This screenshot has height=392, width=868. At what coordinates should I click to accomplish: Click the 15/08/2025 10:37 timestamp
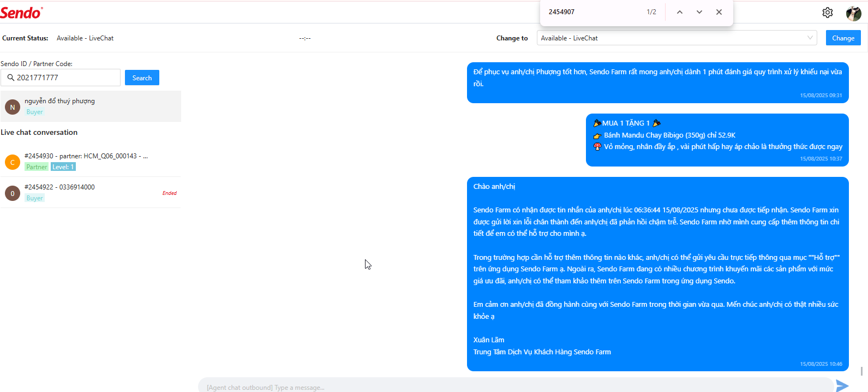(821, 159)
